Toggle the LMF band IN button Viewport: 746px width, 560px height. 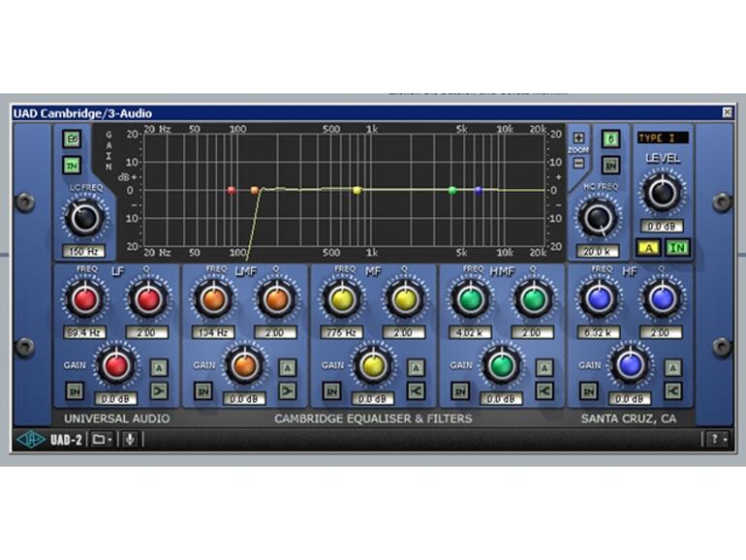point(203,391)
